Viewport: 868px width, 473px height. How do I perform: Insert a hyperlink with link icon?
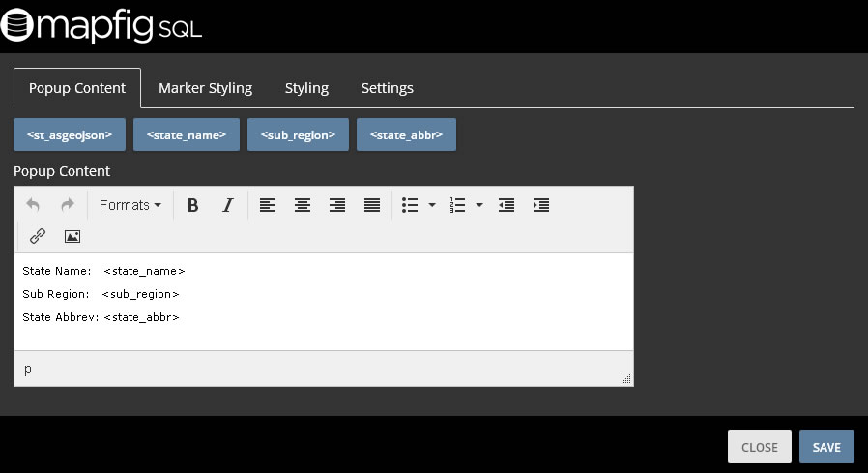[x=38, y=236]
